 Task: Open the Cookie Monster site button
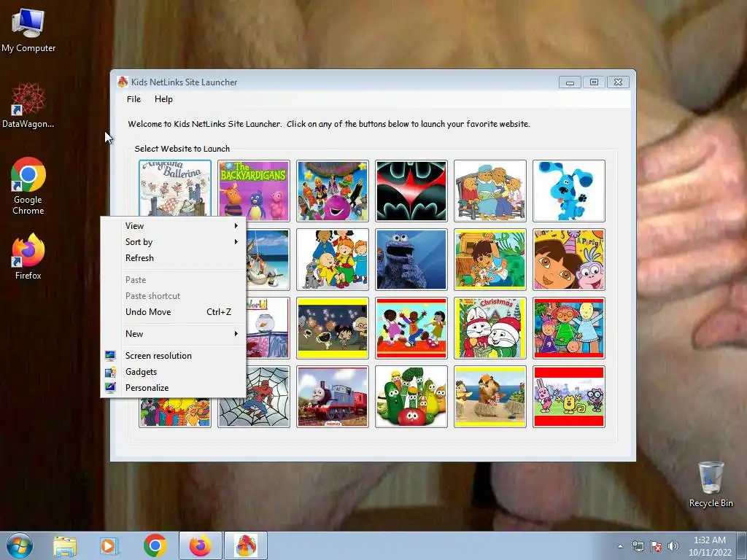pos(411,260)
